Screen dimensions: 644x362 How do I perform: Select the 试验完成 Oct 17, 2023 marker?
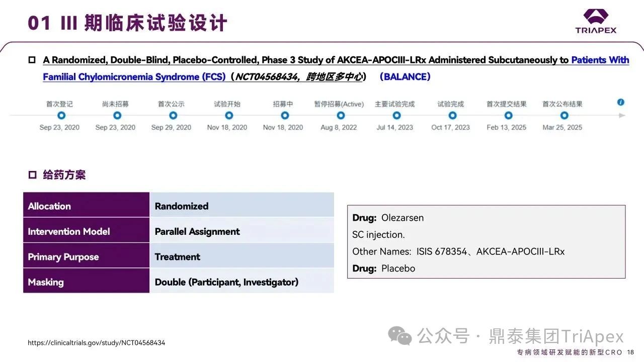click(452, 116)
